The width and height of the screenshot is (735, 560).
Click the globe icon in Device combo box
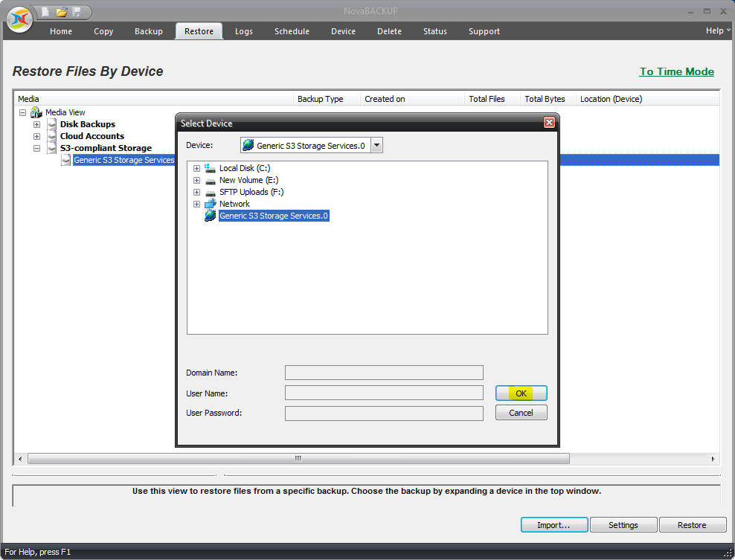248,145
